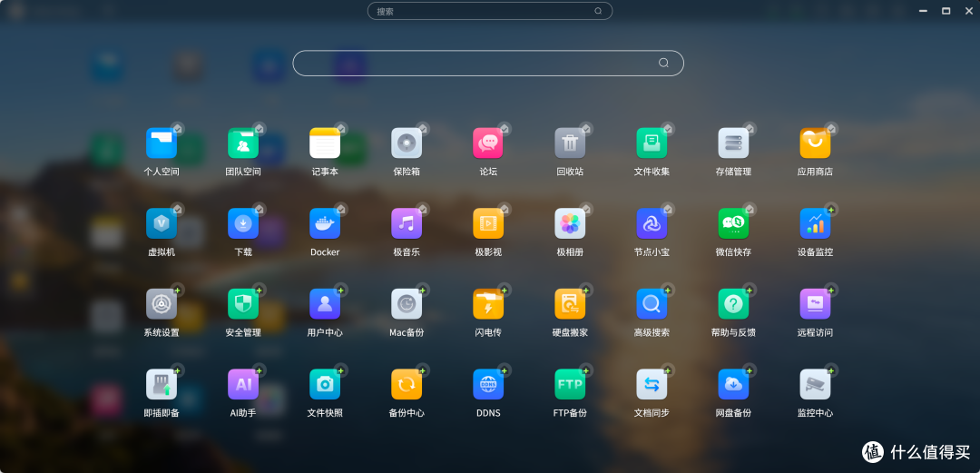Launch the 用户中心 user center
Viewport: 980px width, 473px height.
tap(325, 304)
